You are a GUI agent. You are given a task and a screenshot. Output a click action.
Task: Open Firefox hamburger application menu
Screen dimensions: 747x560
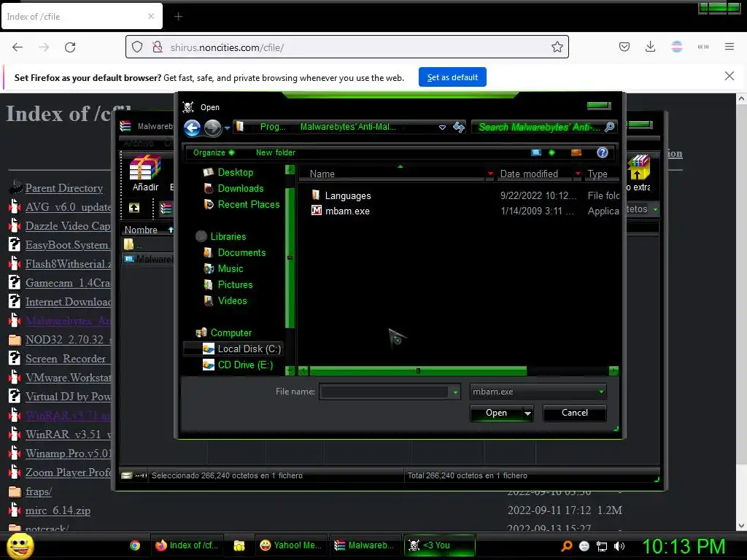coord(729,47)
